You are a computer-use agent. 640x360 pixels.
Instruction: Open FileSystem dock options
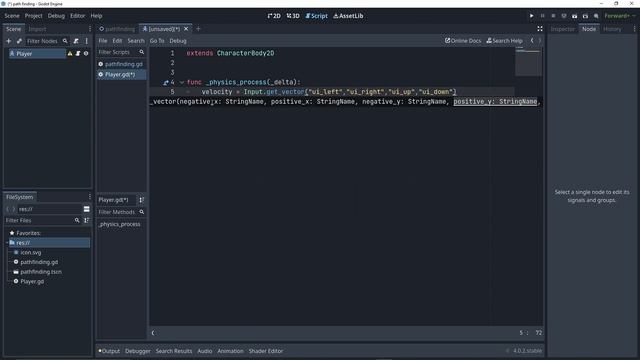click(x=90, y=197)
